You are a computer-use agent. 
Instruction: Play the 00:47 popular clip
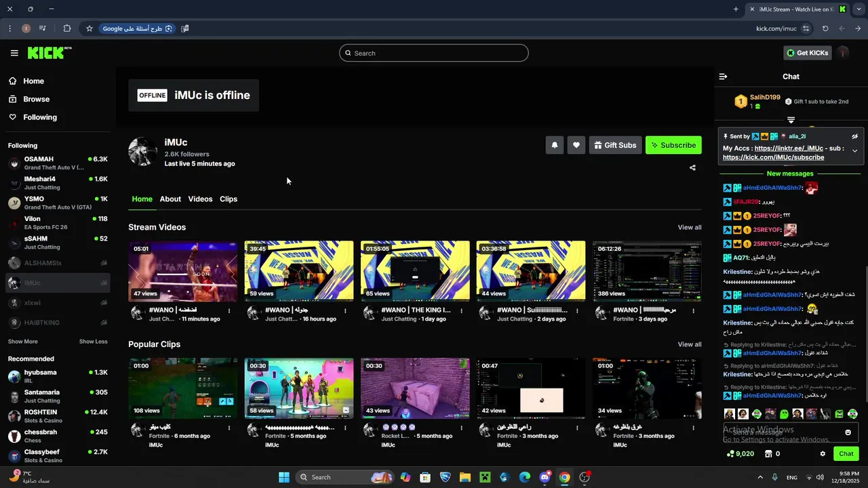(x=531, y=388)
